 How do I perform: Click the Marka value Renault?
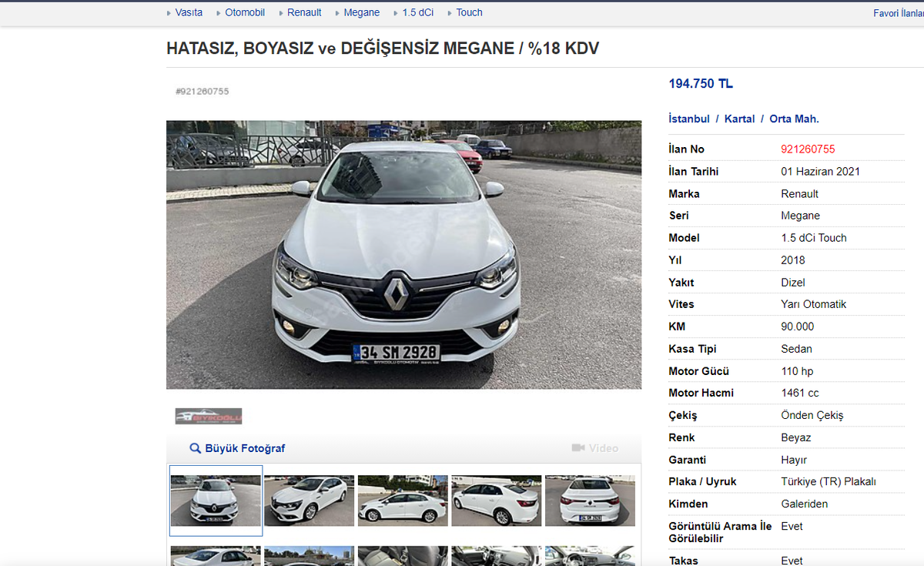[x=800, y=194]
